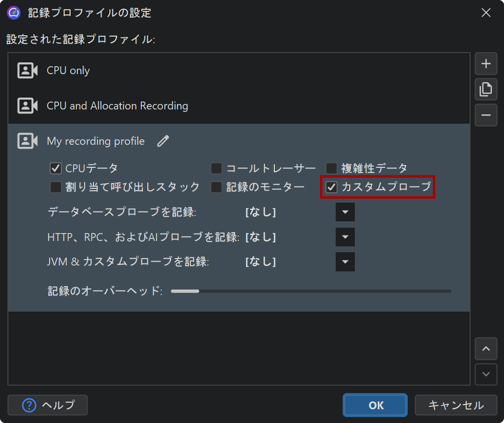Image resolution: width=504 pixels, height=423 pixels.
Task: Uncheck the カスタムプローブ checkbox
Action: [x=331, y=187]
